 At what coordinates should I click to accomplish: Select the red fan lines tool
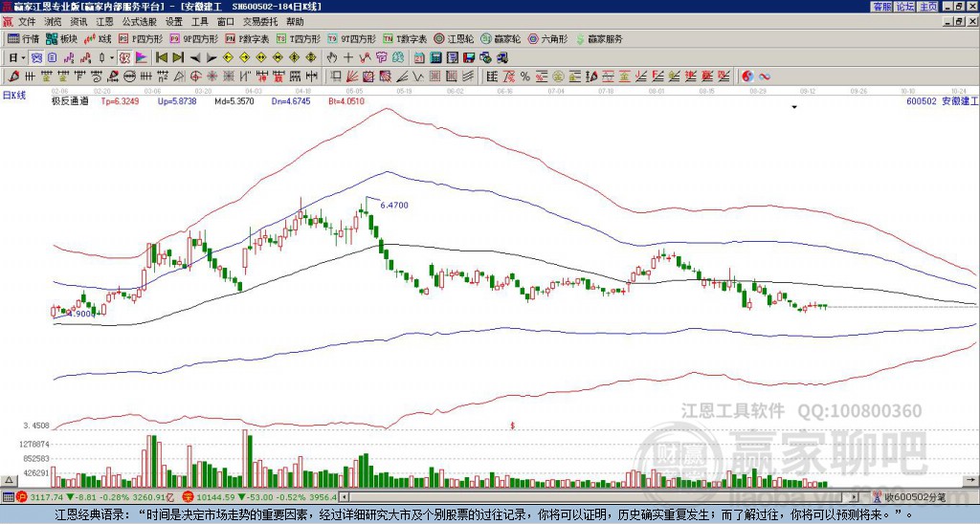[352, 76]
